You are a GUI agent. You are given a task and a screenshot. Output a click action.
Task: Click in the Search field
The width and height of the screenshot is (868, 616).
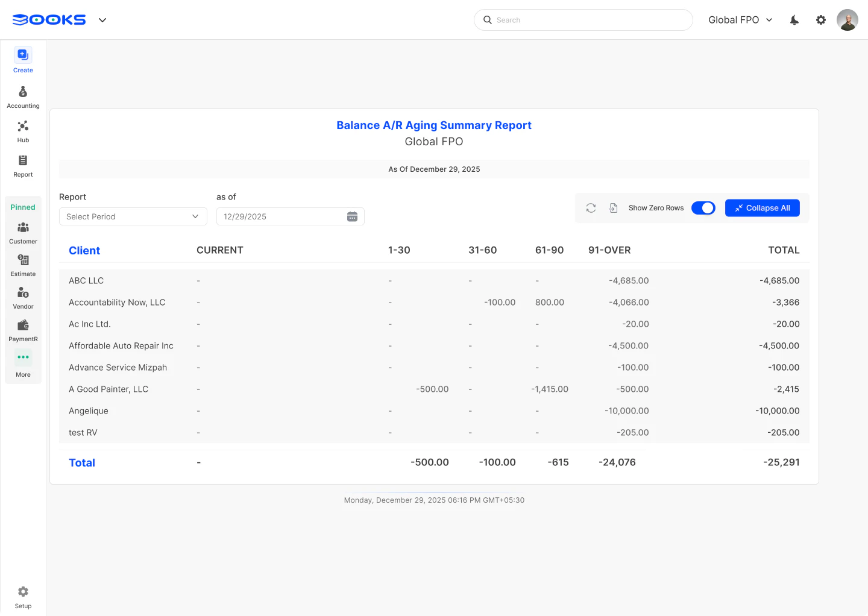click(x=583, y=20)
